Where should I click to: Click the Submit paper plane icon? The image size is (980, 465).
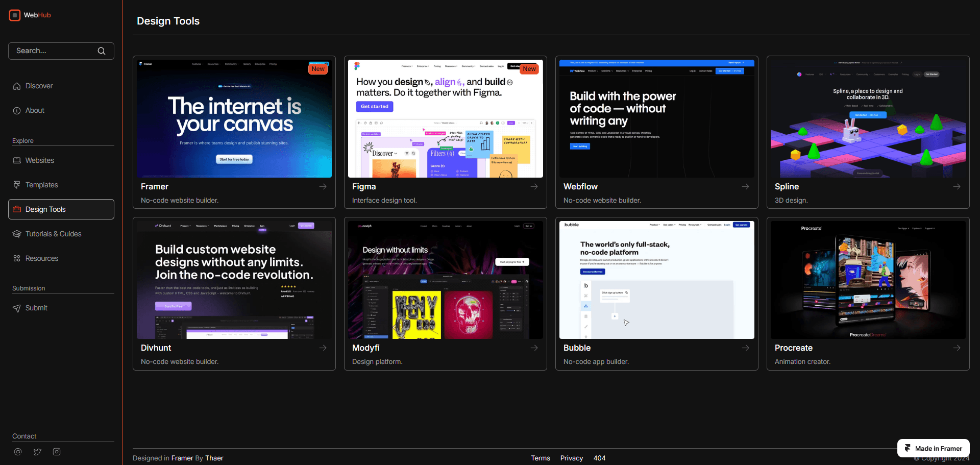click(x=17, y=308)
